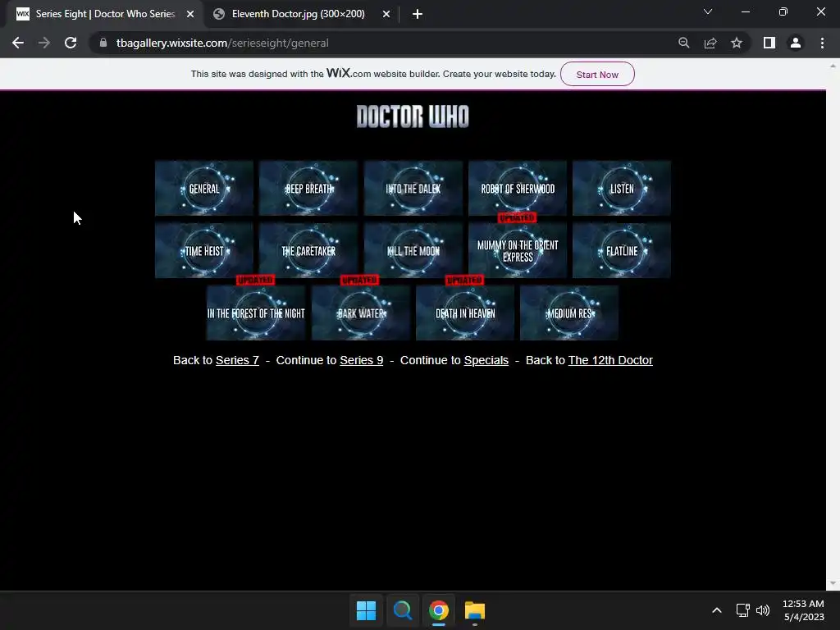The width and height of the screenshot is (840, 630).
Task: Open the clock showing 12:53 AM
Action: pos(804,610)
